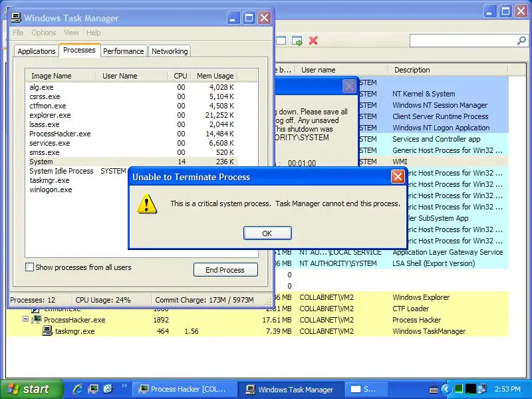Click OK in Unable to Terminate Process dialog

pos(267,233)
